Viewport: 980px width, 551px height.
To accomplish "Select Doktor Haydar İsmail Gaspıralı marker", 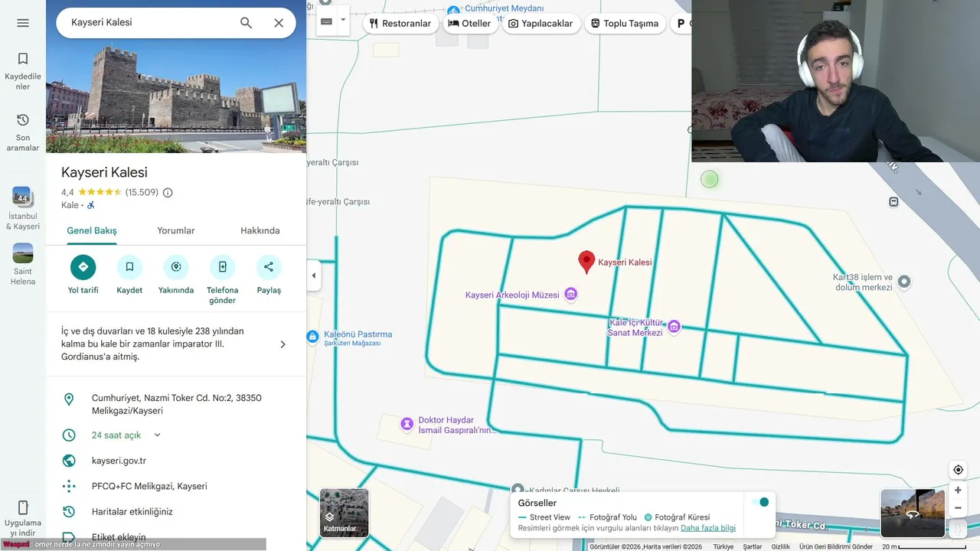I will [407, 423].
